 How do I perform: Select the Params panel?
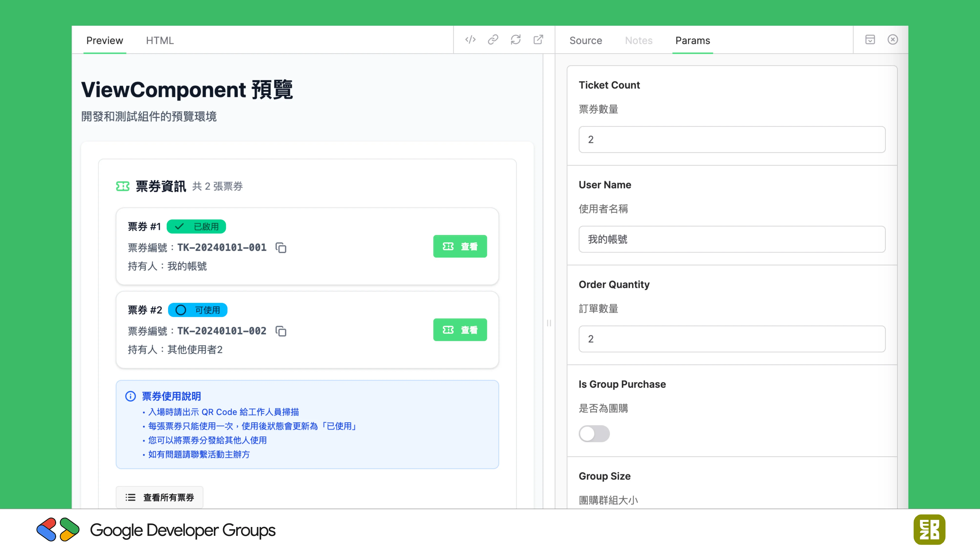pos(692,41)
